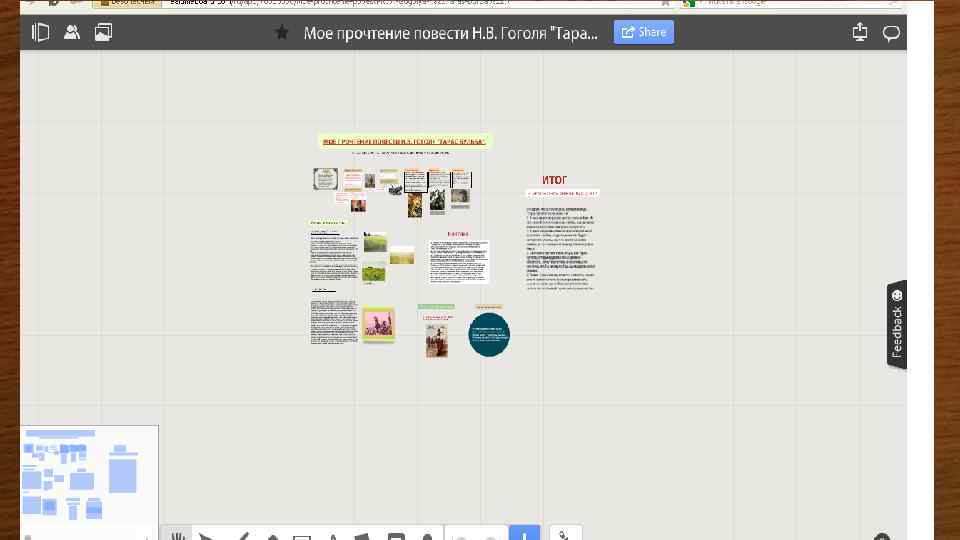
Task: Select the top green steppe photo
Action: click(x=375, y=242)
